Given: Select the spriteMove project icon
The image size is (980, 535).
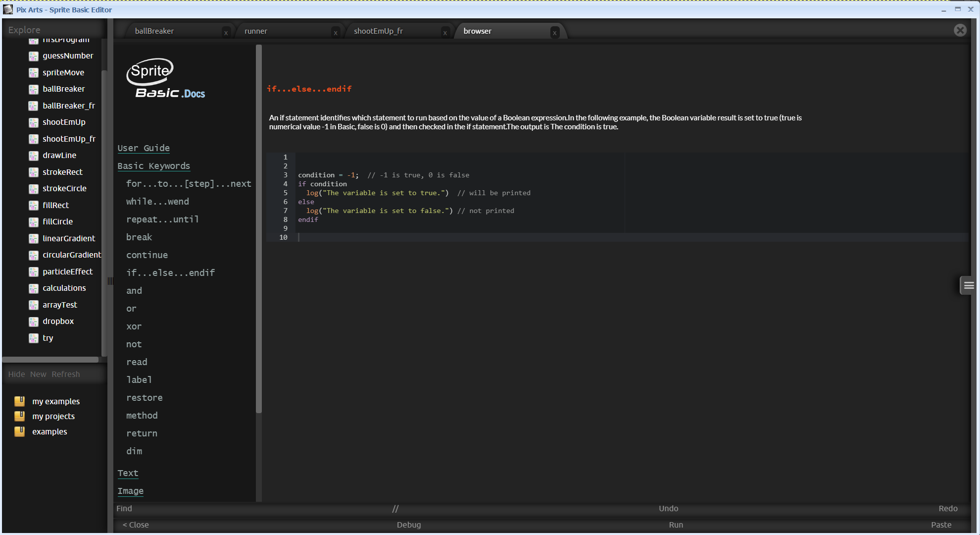Looking at the screenshot, I should click(34, 72).
